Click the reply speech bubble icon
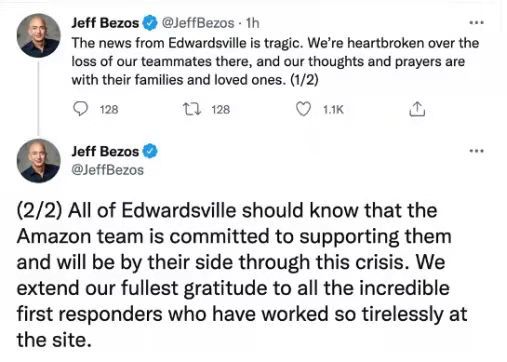Image resolution: width=507 pixels, height=362 pixels. 80,109
